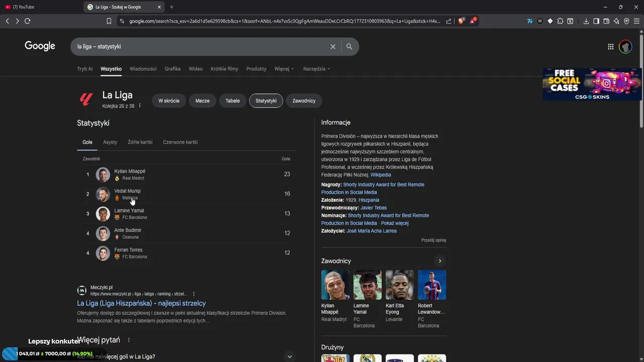Click Lamine Yamal's photo in scorers list

[x=103, y=214]
